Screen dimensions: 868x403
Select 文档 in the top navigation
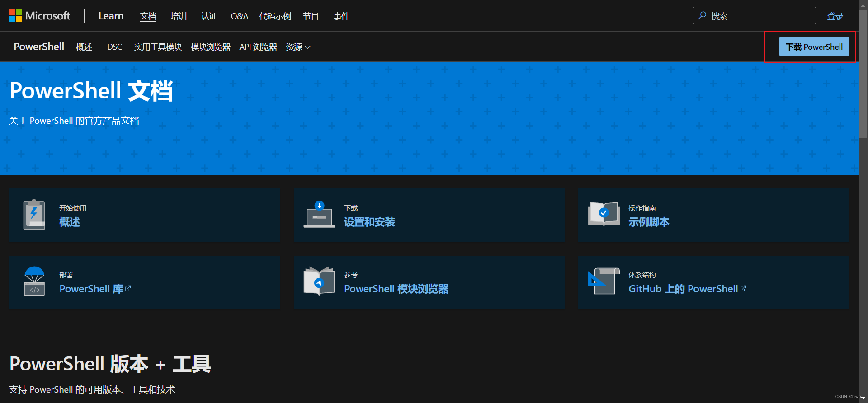click(x=148, y=16)
